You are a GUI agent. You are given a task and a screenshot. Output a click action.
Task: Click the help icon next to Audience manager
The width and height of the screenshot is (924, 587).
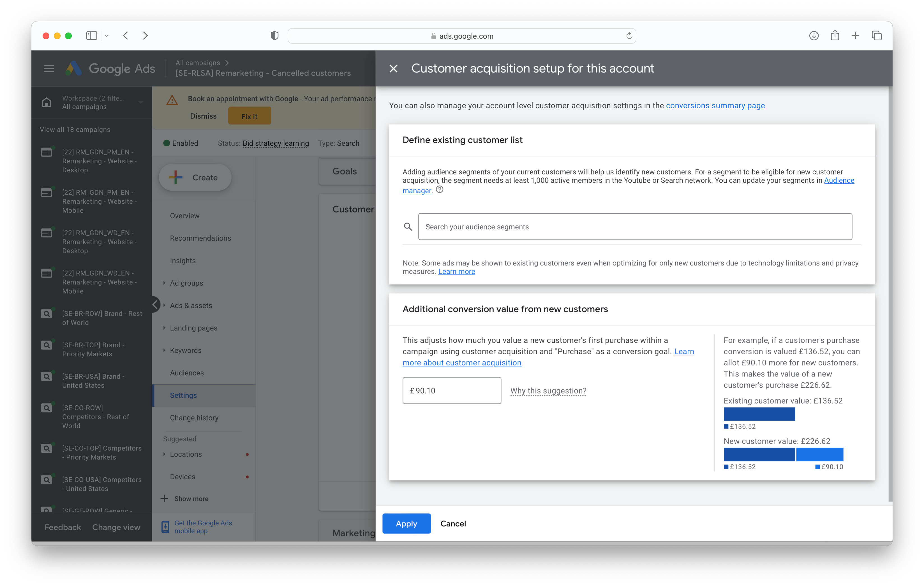click(x=440, y=189)
